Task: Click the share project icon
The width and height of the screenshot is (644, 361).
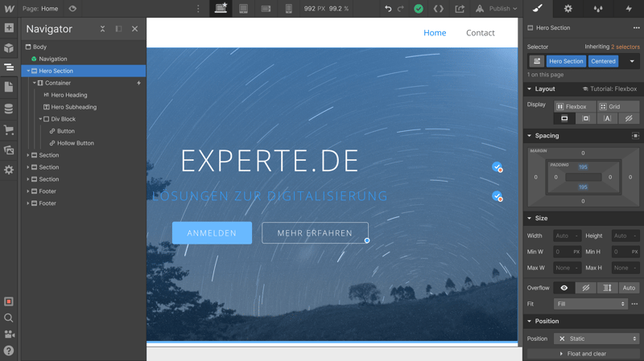Action: [460, 9]
